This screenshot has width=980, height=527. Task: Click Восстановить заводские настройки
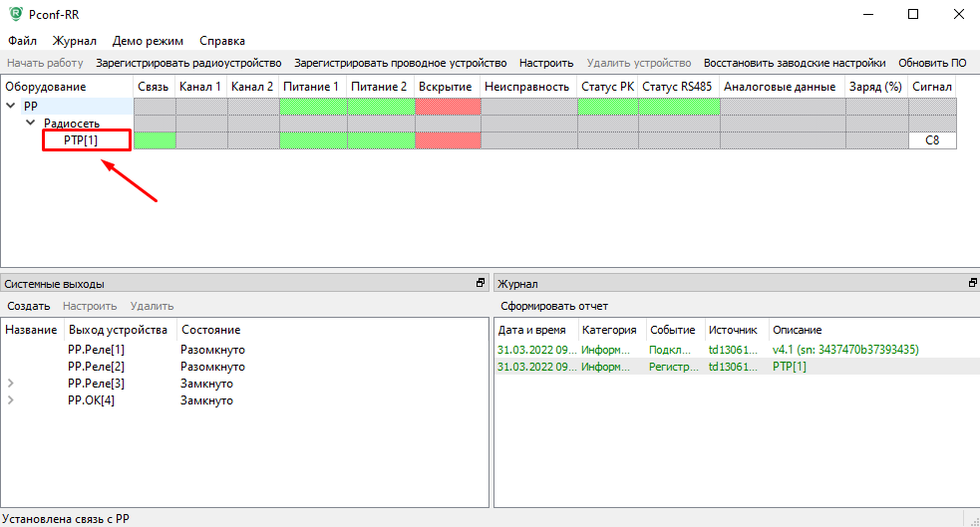pyautogui.click(x=794, y=63)
